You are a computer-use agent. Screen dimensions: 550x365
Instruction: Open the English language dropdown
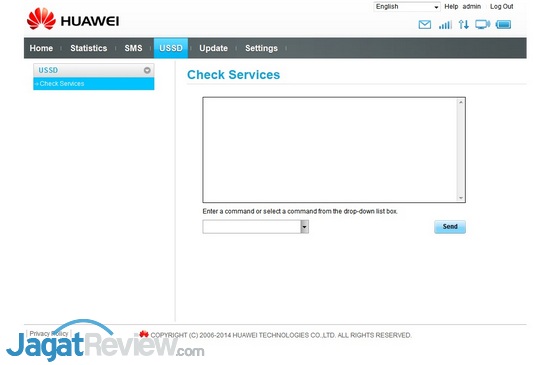pos(407,7)
